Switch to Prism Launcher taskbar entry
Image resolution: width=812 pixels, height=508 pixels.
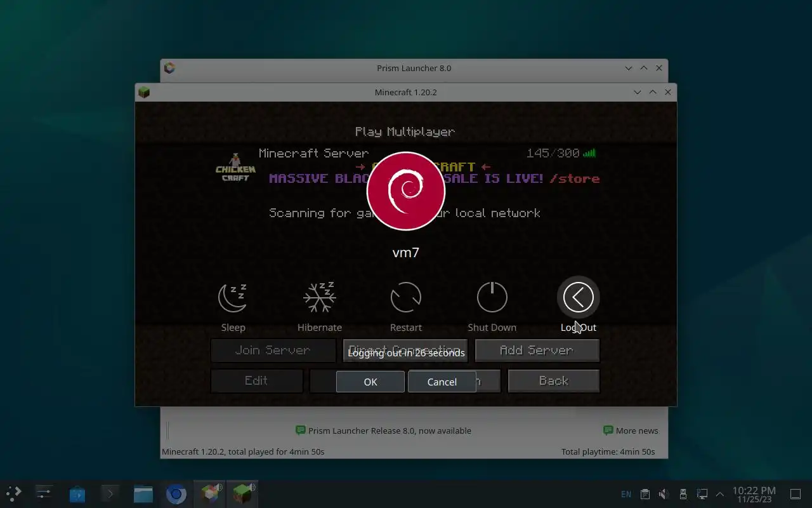pyautogui.click(x=209, y=493)
